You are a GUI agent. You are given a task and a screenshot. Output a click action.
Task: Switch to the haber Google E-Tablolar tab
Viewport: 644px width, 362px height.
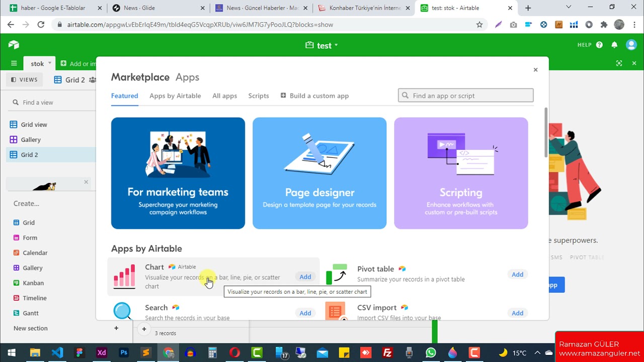55,8
